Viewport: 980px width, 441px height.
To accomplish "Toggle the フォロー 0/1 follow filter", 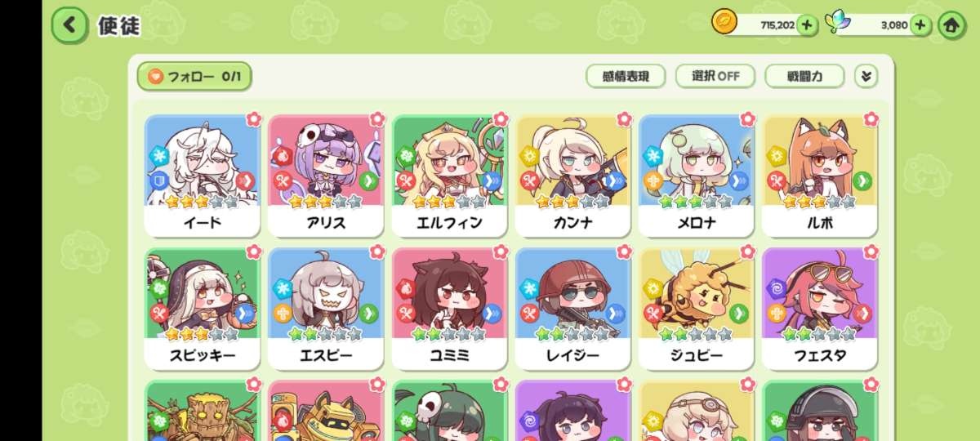I will point(194,77).
